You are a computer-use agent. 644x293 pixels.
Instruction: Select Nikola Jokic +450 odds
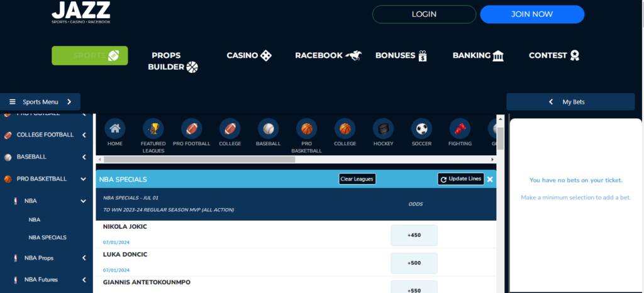click(x=414, y=236)
